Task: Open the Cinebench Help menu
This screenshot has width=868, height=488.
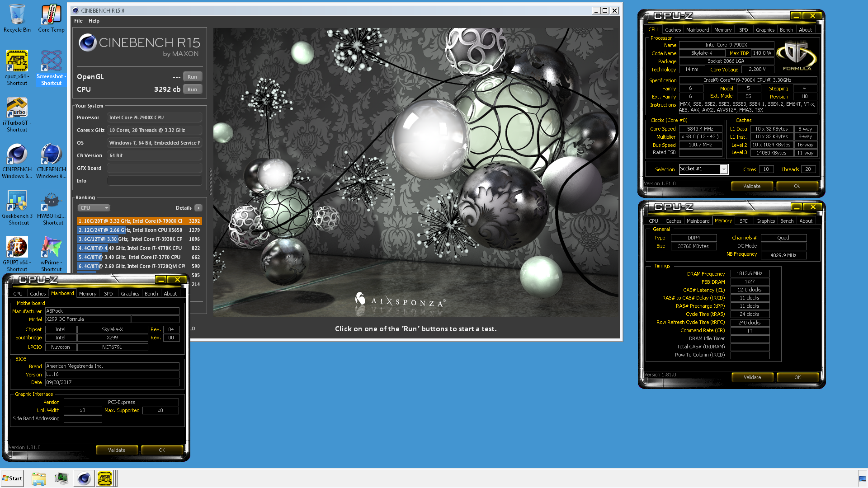Action: coord(94,21)
